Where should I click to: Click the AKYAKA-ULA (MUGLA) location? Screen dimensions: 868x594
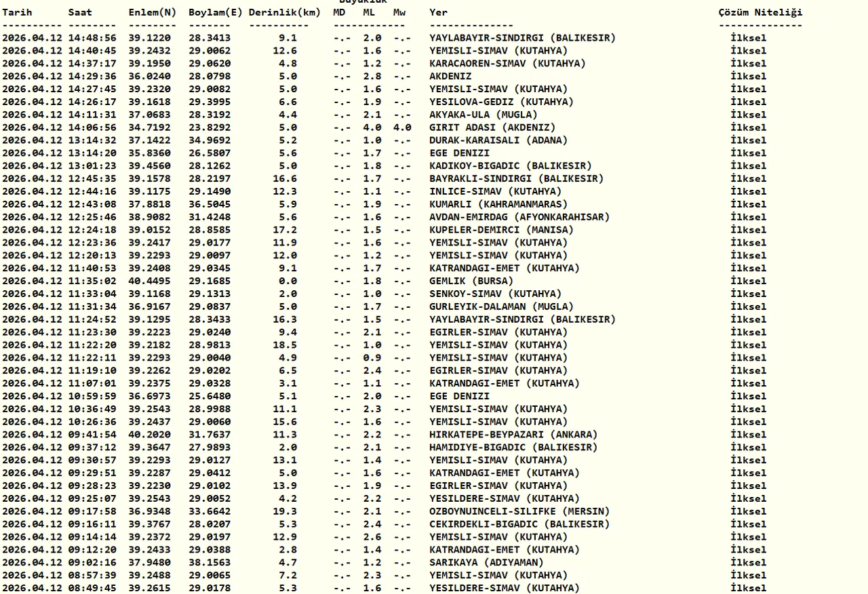(x=483, y=115)
